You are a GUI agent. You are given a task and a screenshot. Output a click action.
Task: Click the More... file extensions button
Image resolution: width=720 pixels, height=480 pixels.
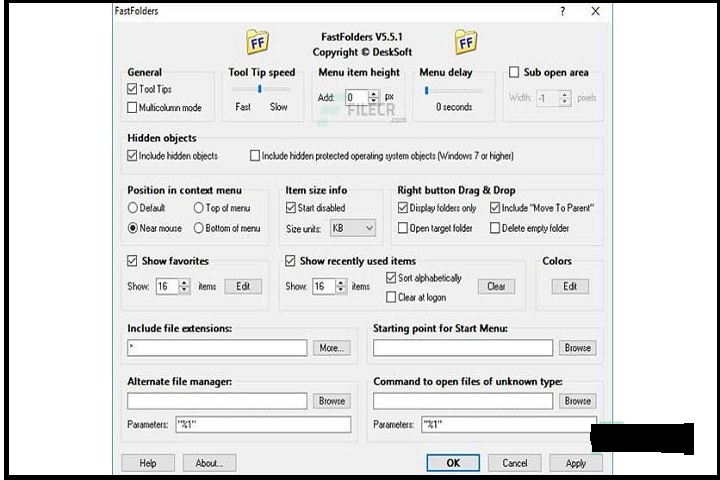click(x=330, y=348)
